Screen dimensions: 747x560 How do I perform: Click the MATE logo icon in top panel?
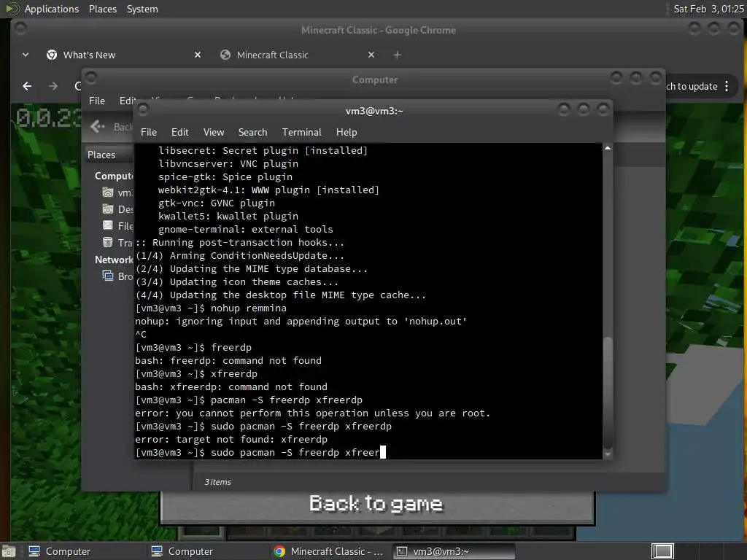point(12,9)
